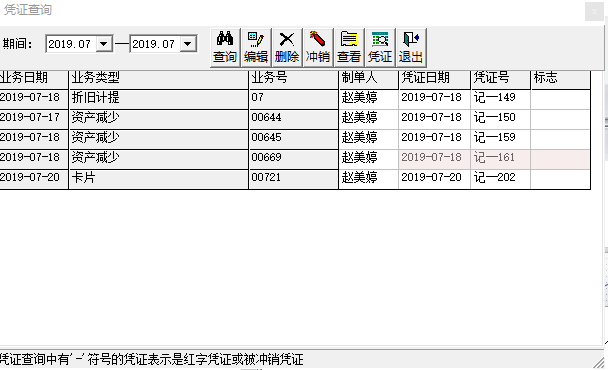Select voucher number 记—149
The height and width of the screenshot is (370, 608).
(500, 99)
